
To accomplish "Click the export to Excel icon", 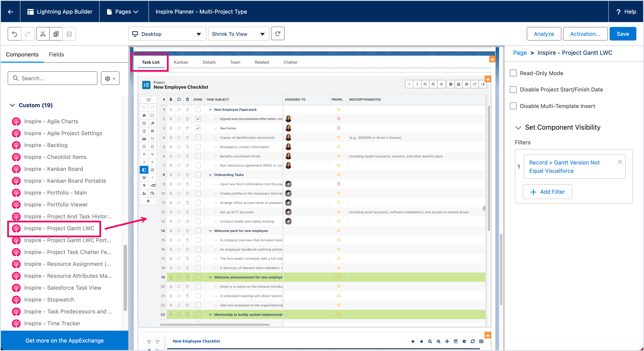I will (144, 131).
